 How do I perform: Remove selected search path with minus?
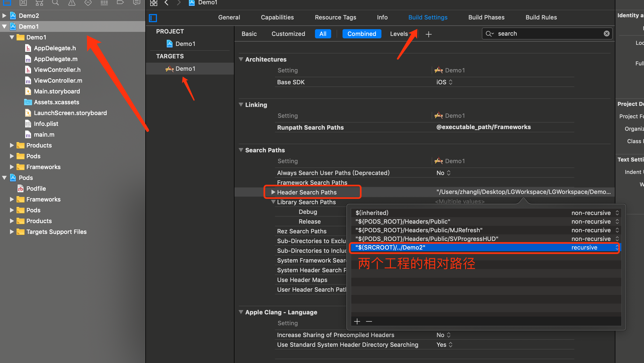coord(369,321)
